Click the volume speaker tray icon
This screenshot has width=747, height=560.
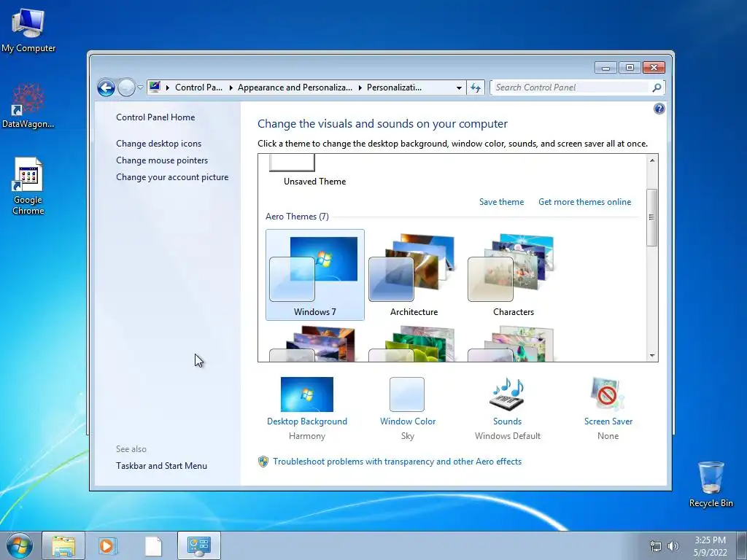point(673,546)
